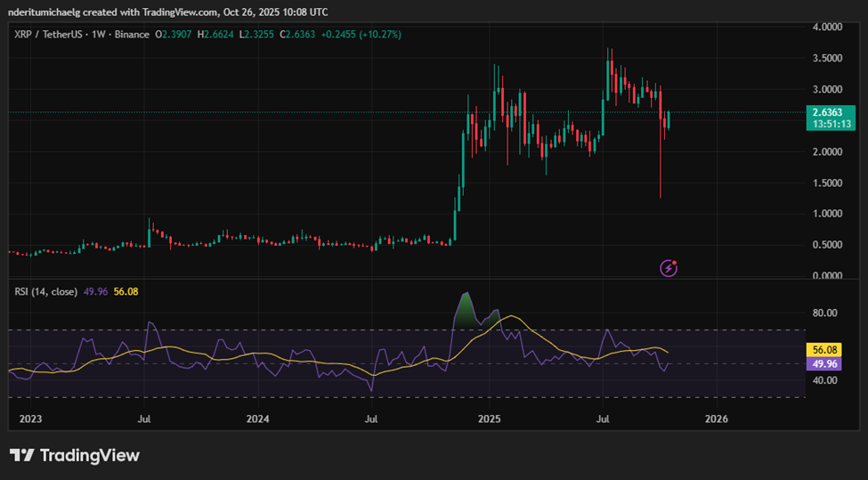
Task: Click the 2024 label on time axis
Action: 258,418
